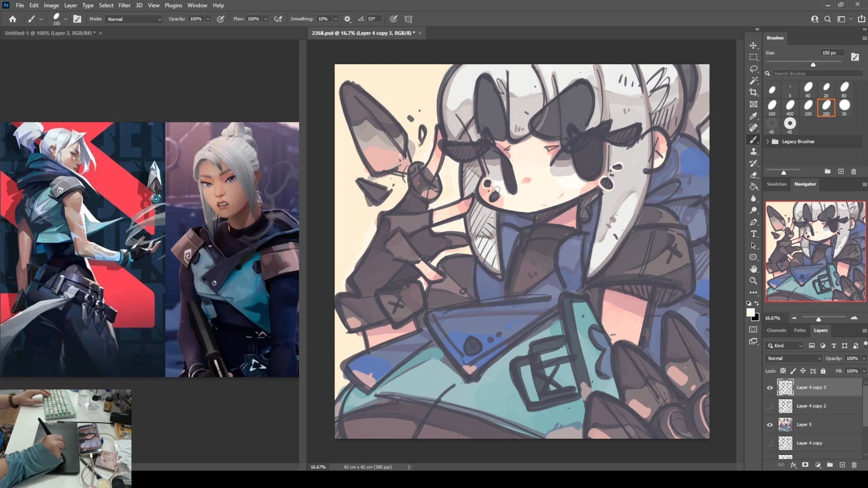This screenshot has width=868, height=488.
Task: Adjust the Navigator zoom slider
Action: click(818, 319)
